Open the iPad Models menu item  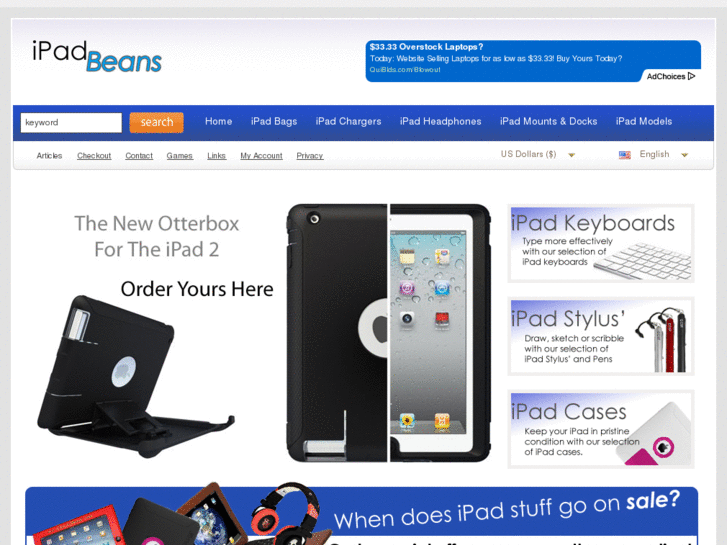[644, 122]
